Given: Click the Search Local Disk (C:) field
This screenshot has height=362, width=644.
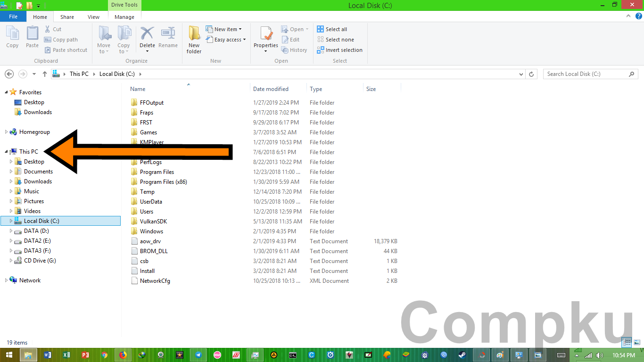Looking at the screenshot, I should coord(586,74).
